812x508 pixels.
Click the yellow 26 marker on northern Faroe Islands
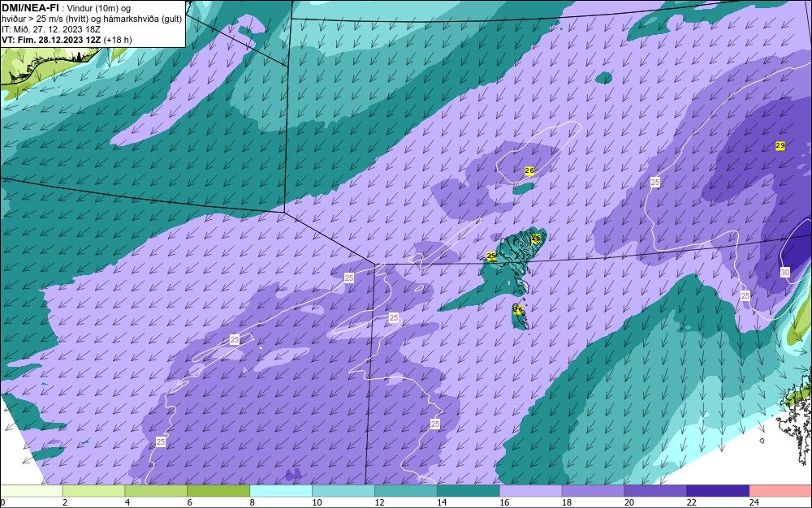537,238
